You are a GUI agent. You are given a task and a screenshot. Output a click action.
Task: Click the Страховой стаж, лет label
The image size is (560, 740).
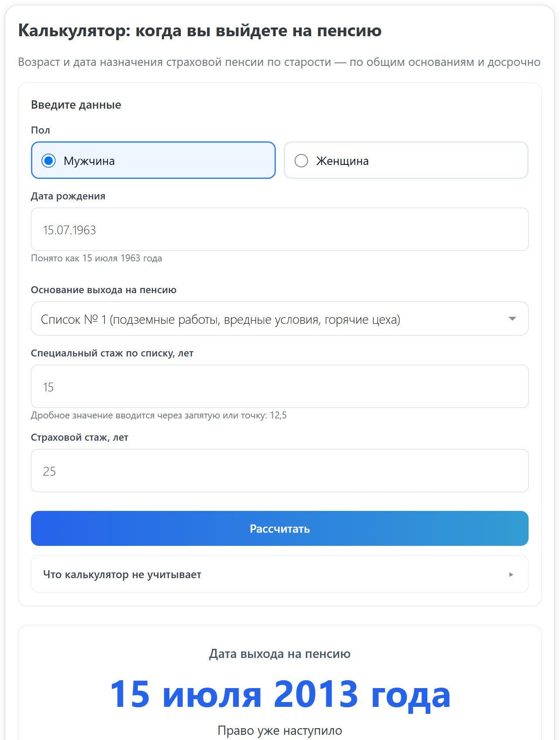79,437
